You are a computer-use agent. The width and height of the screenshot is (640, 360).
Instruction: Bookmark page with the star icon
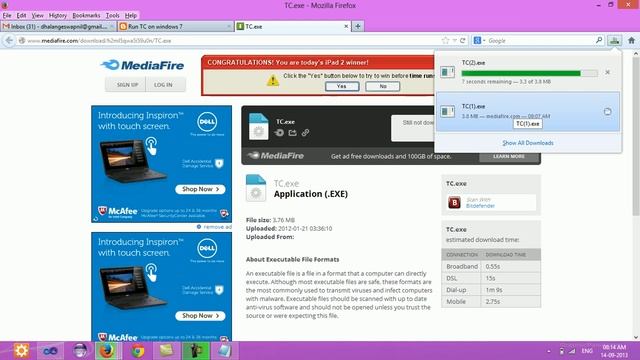click(445, 40)
